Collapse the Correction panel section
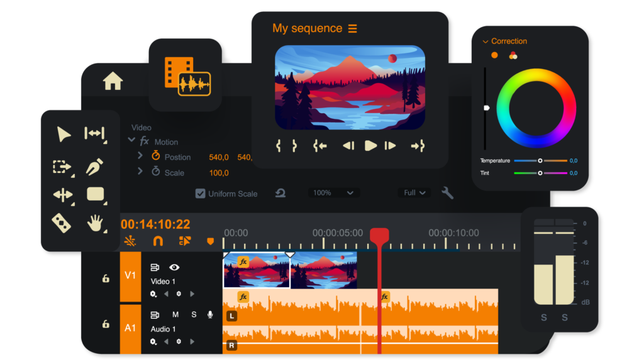 tap(486, 41)
